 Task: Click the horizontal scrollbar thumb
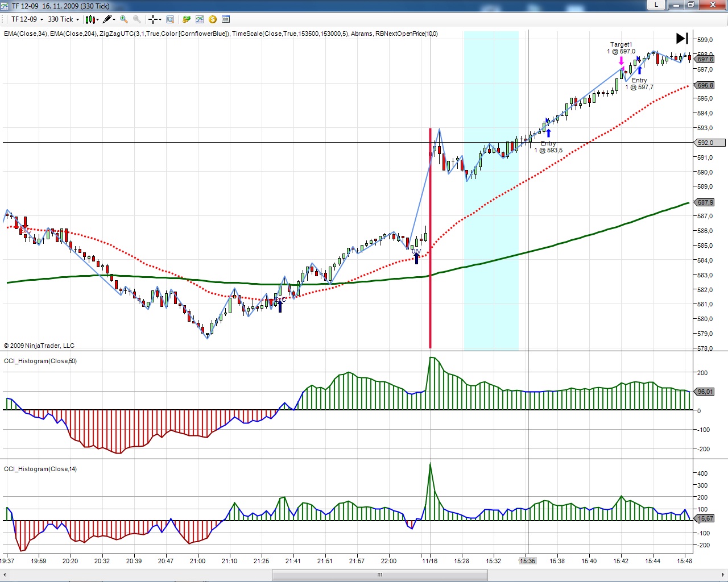379,575
